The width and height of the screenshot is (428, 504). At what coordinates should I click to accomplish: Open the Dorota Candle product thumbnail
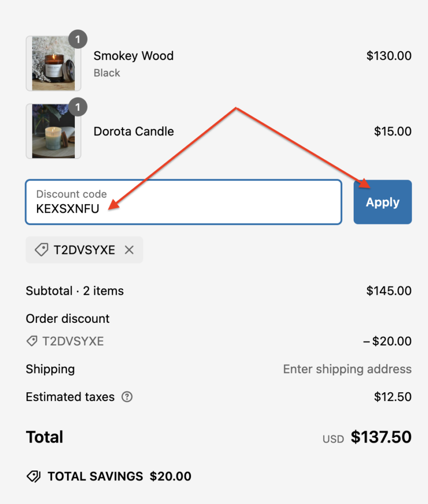click(53, 131)
